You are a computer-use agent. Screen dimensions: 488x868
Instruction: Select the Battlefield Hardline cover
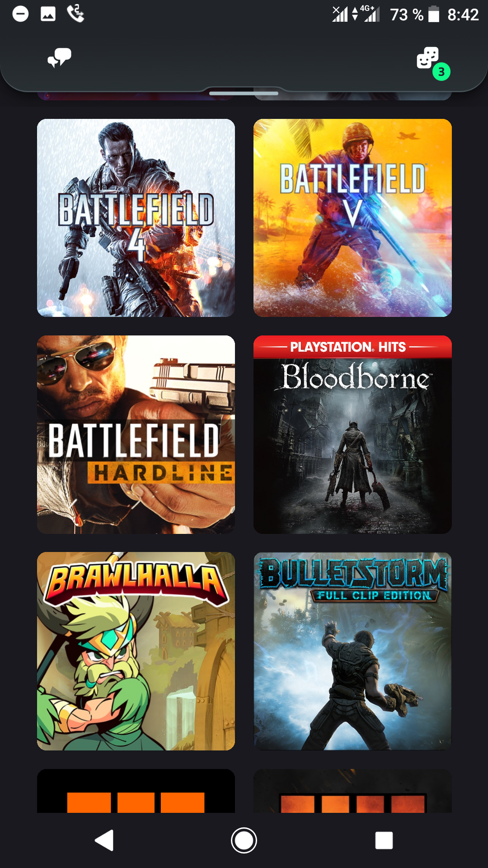click(136, 434)
